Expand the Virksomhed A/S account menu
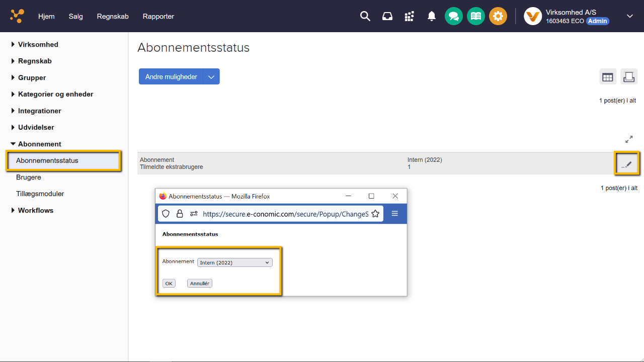Image resolution: width=644 pixels, height=362 pixels. coord(629,16)
